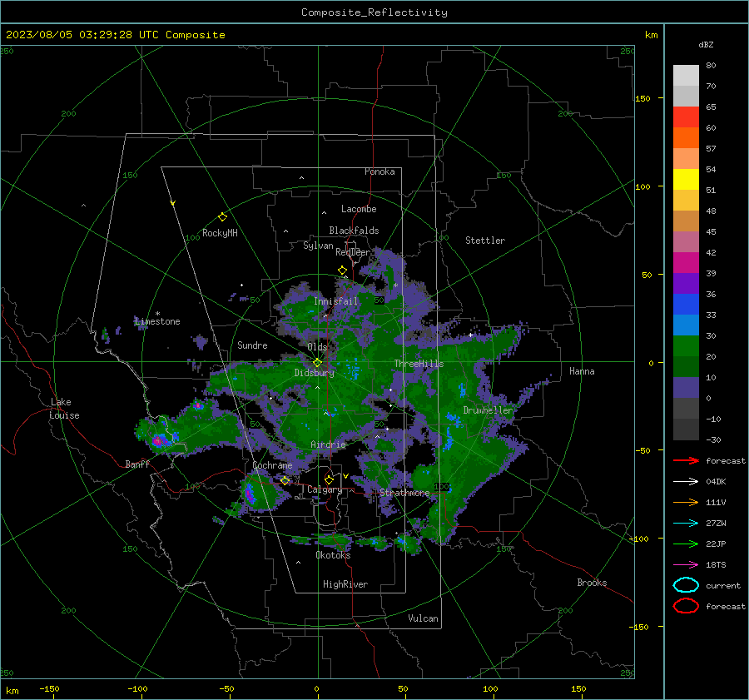Viewport: 749px width, 700px height.
Task: Select the Banff map label
Action: (137, 464)
